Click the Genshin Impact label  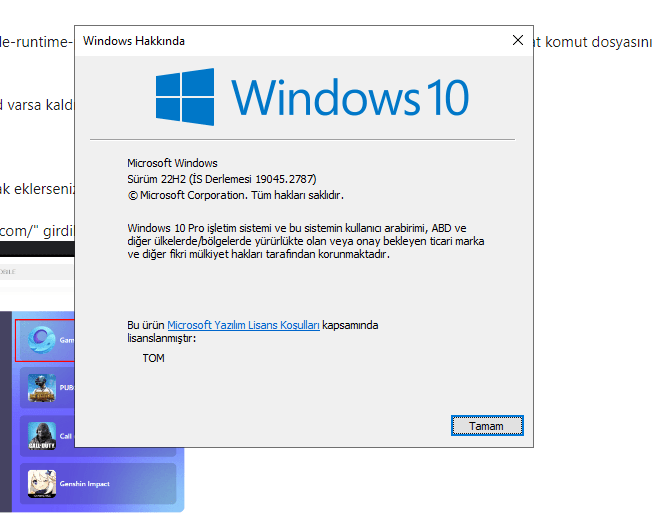coord(84,484)
